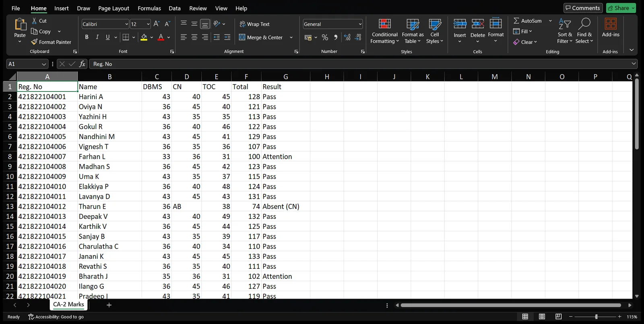
Task: Toggle bold formatting
Action: 87,37
